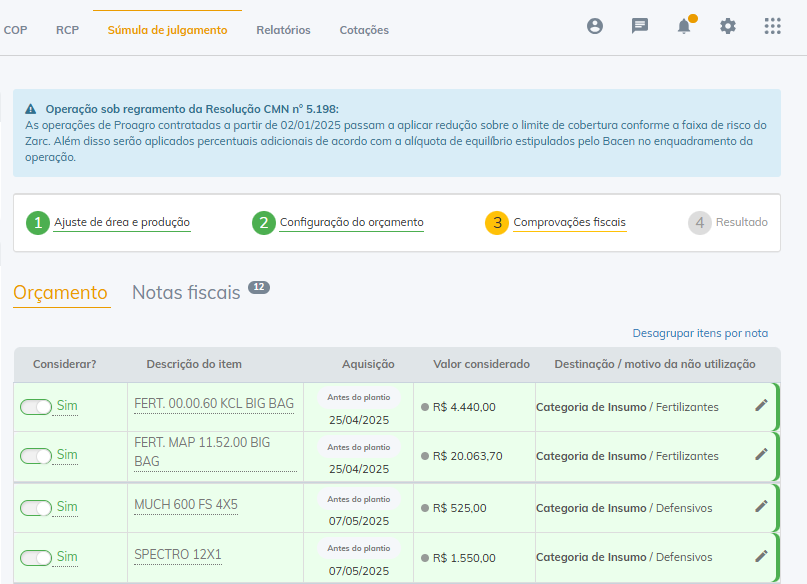The image size is (807, 584).
Task: Open the settings gear icon
Action: [728, 27]
